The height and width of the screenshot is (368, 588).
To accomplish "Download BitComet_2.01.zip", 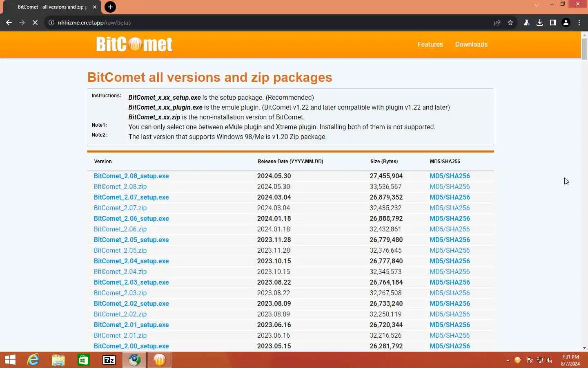I will coord(120,335).
